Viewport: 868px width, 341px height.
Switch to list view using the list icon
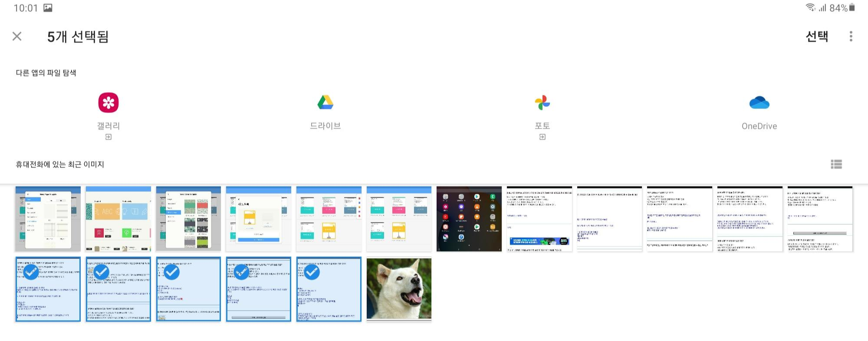836,164
